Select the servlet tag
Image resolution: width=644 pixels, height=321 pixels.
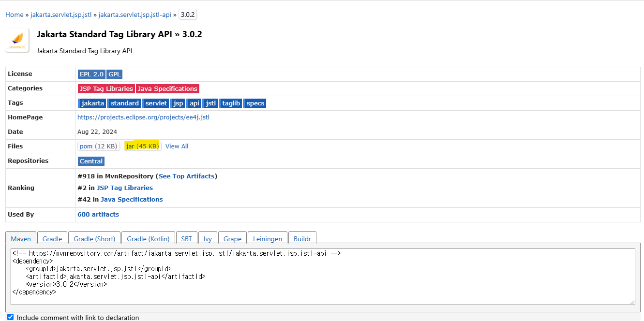pos(156,103)
